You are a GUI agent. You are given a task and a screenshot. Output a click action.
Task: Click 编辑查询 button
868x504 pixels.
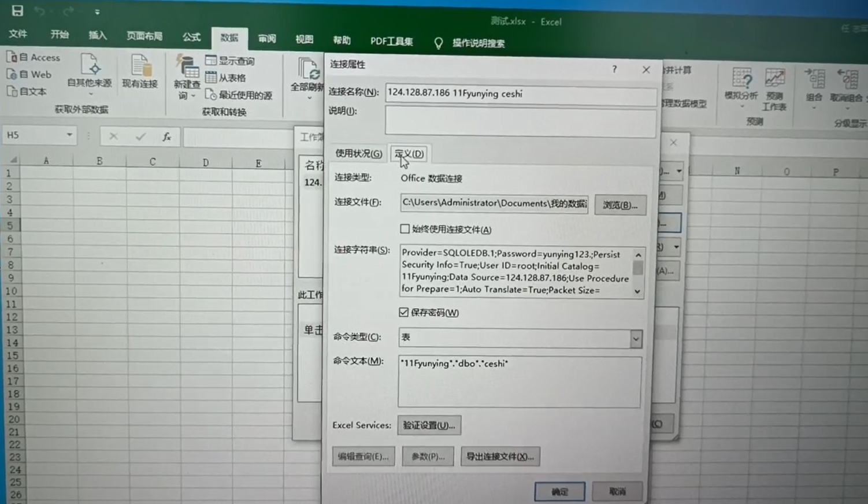point(363,457)
